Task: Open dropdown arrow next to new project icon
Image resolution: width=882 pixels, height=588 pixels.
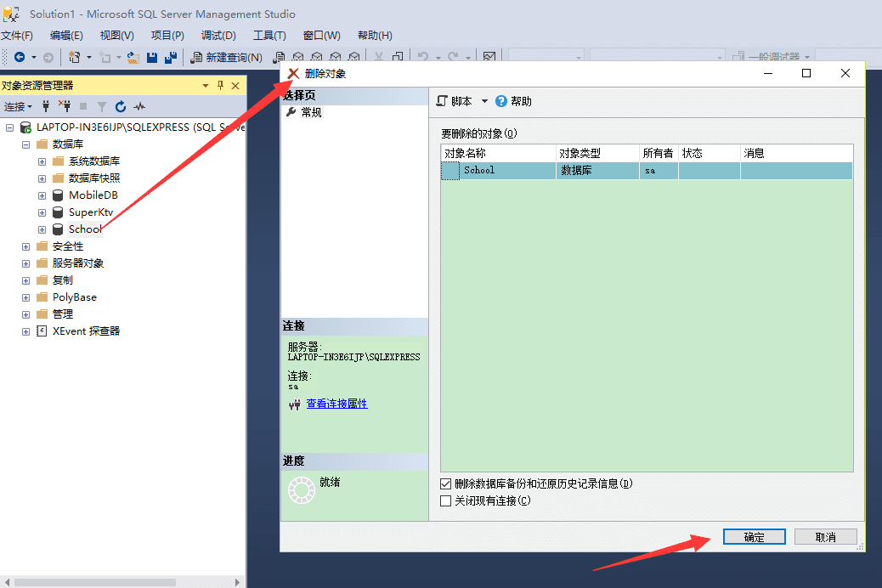Action: click(89, 57)
